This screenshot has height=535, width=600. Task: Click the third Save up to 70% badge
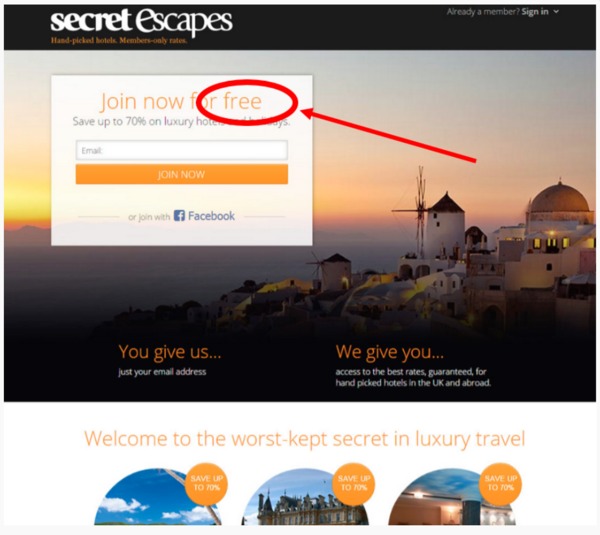501,484
